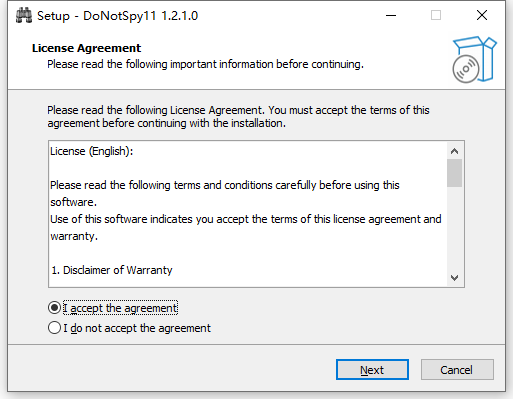The image size is (513, 399).
Task: Click the license scrollbar thumb
Action: coord(454,173)
